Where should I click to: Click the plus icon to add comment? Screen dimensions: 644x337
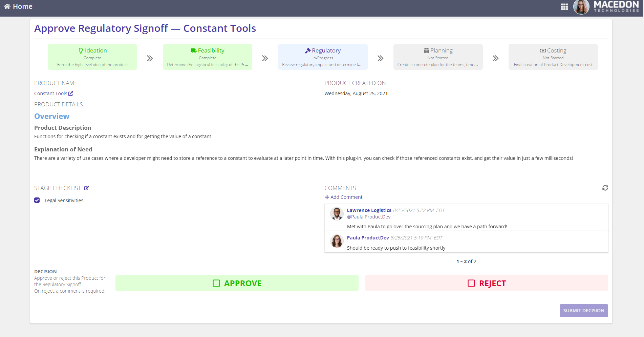(x=327, y=197)
